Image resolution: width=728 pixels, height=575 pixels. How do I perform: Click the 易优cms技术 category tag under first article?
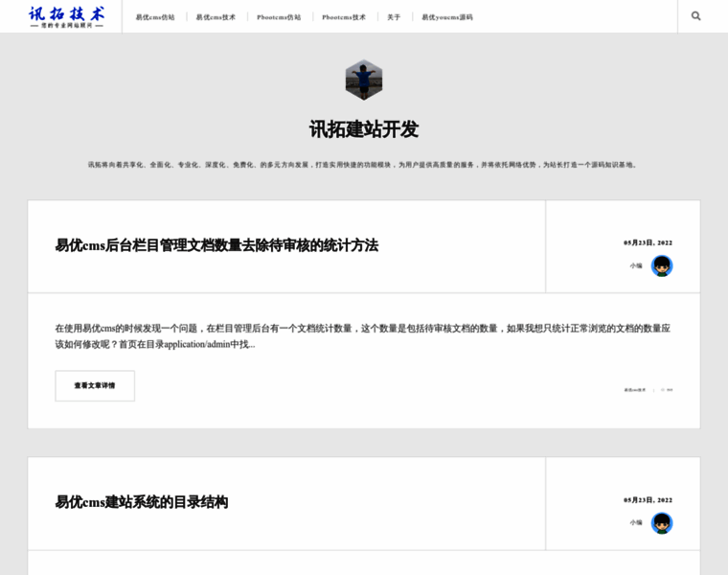(x=635, y=389)
